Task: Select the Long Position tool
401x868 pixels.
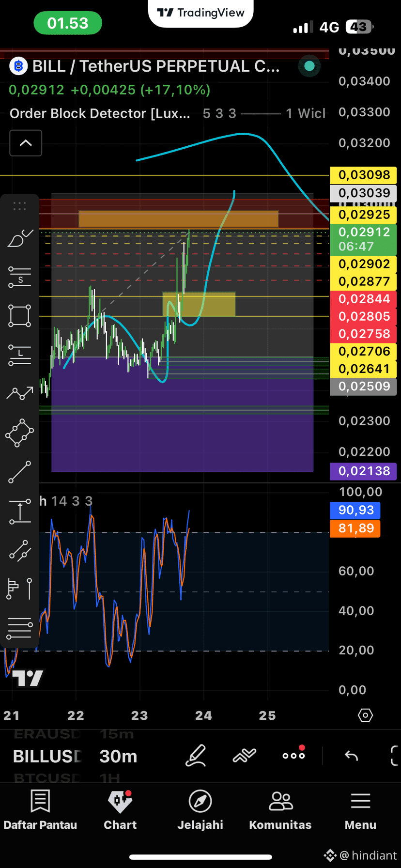Action: (x=19, y=355)
